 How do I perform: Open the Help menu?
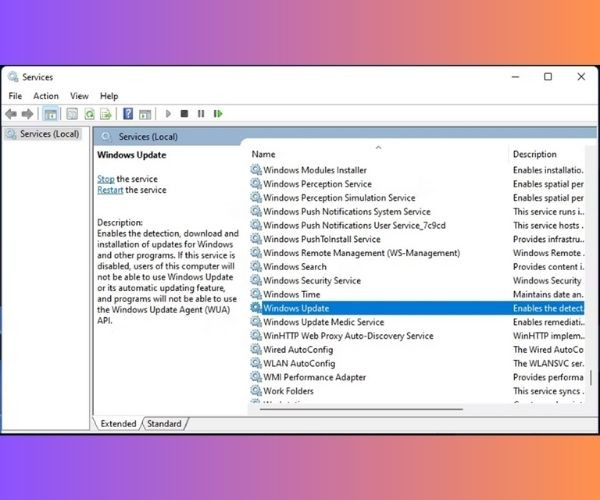click(109, 96)
